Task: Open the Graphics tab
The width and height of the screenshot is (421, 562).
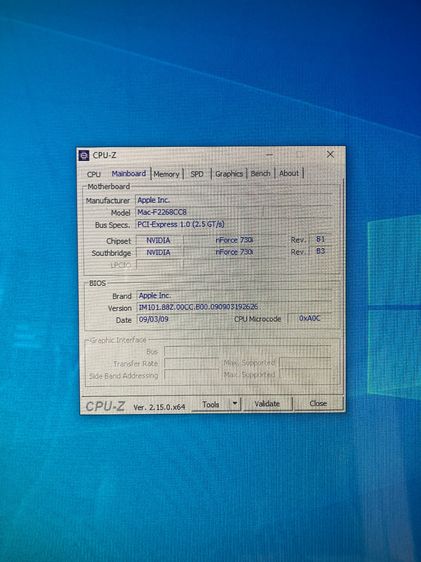Action: (x=229, y=174)
